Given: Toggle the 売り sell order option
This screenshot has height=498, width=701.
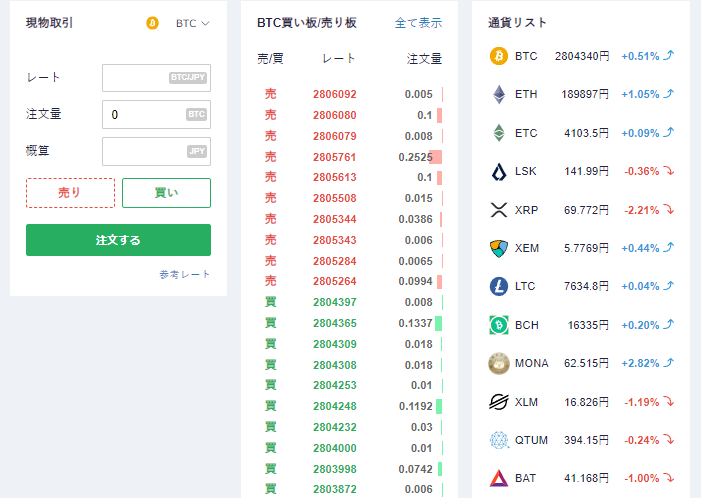Looking at the screenshot, I should tap(70, 192).
